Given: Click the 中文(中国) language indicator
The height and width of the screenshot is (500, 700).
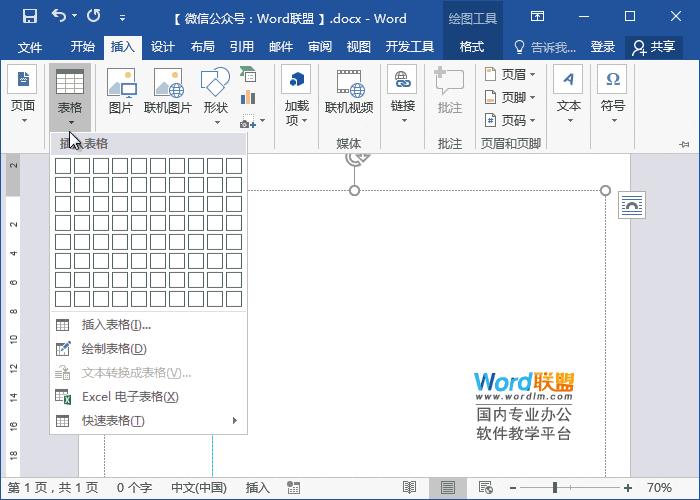Looking at the screenshot, I should (x=199, y=488).
